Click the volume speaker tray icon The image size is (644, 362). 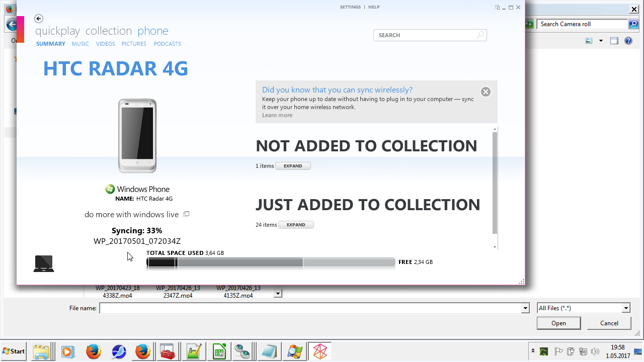595,351
